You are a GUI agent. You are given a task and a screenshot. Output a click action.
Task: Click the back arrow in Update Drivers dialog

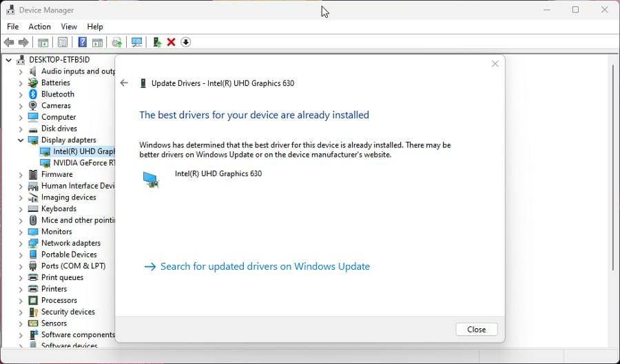pyautogui.click(x=124, y=83)
